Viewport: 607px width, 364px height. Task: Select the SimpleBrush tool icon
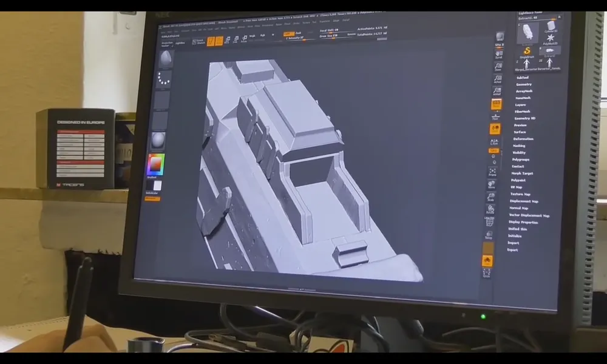527,52
